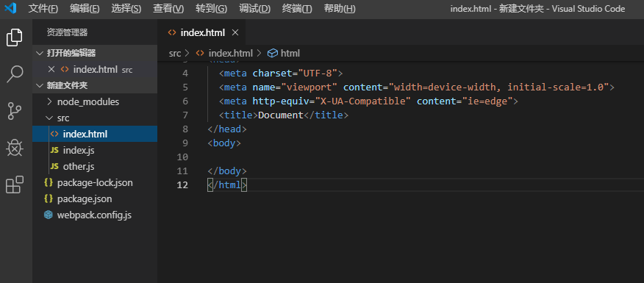Open the Extensions view icon
644x283 pixels.
[15, 185]
